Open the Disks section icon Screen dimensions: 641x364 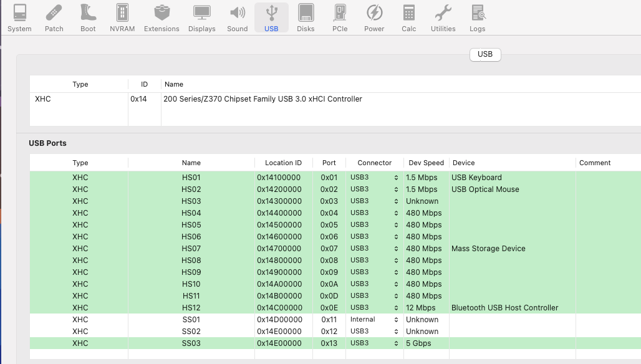coord(306,17)
